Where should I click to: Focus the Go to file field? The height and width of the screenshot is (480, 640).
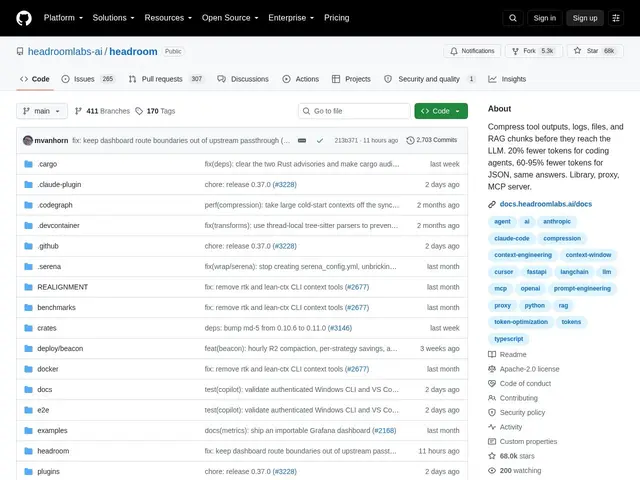[354, 111]
